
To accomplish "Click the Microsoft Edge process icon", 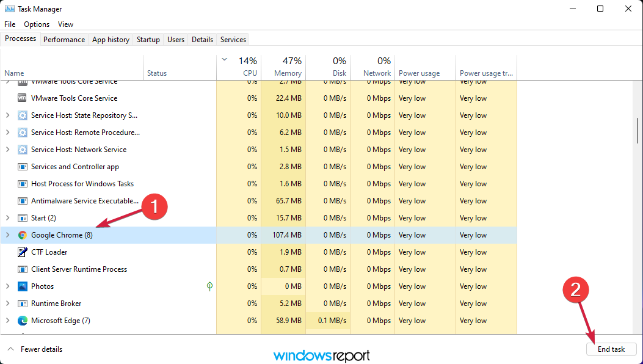I will click(23, 321).
